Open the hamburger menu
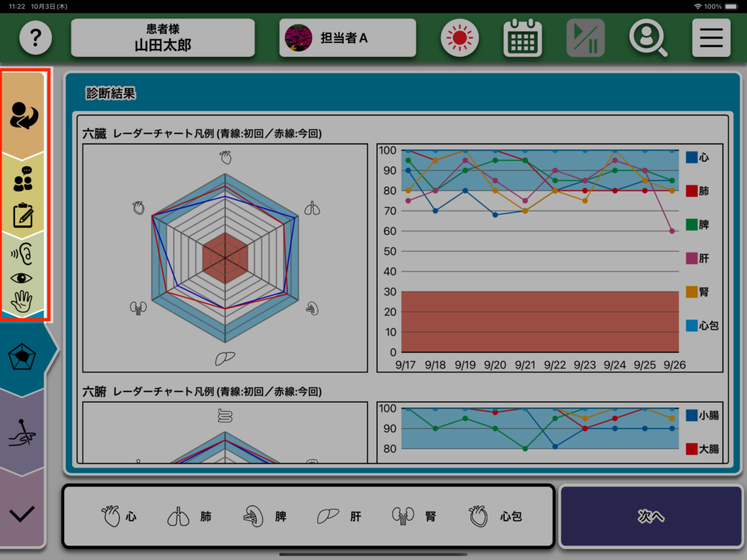 click(711, 38)
